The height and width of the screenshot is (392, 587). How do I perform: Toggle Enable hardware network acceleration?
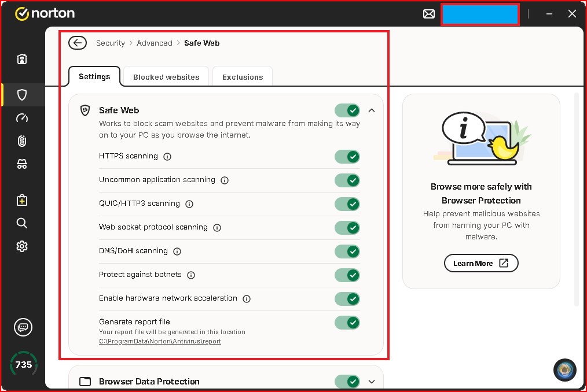(x=347, y=299)
